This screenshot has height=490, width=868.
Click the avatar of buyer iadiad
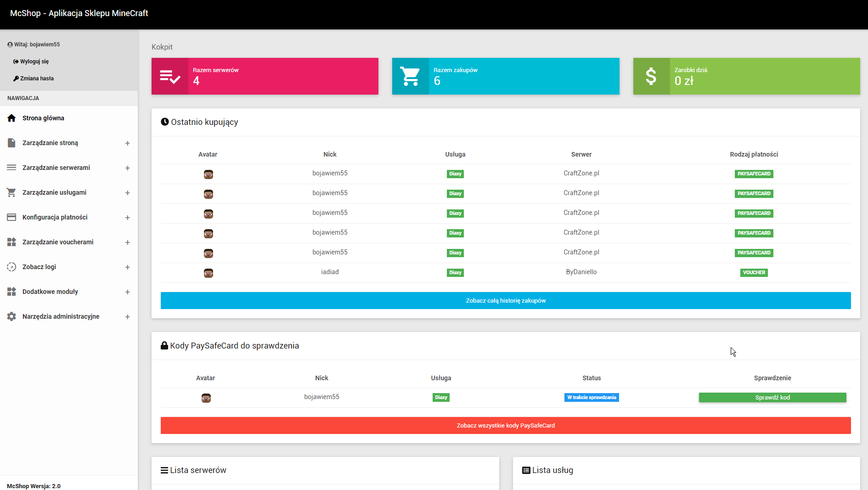(x=208, y=273)
